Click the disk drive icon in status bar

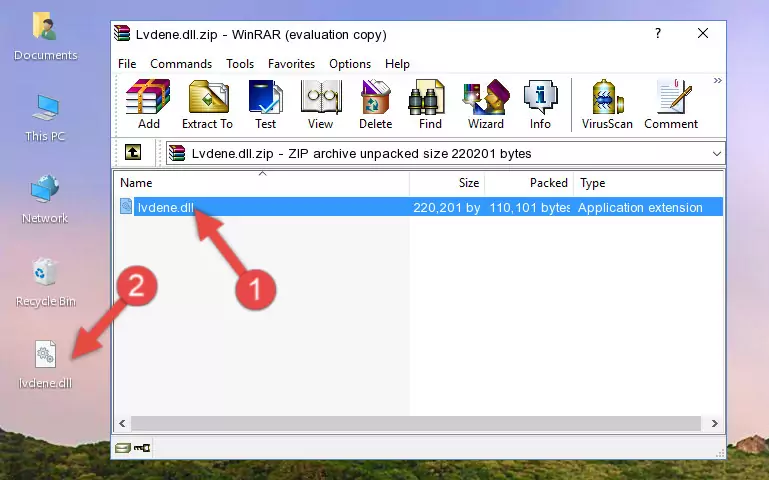tap(123, 447)
